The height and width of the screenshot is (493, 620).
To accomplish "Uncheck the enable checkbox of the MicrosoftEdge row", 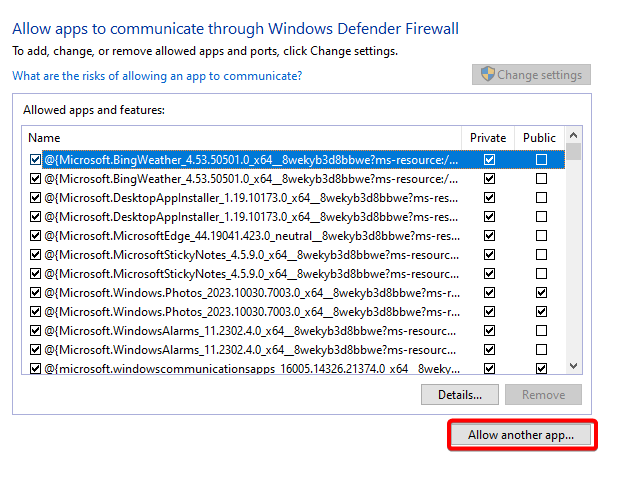I will pyautogui.click(x=35, y=236).
